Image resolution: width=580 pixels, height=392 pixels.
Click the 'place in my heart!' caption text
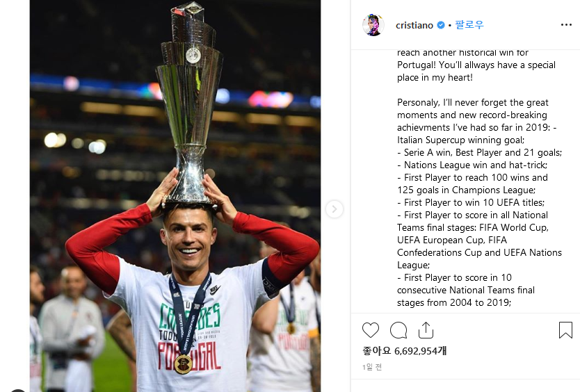pyautogui.click(x=435, y=78)
